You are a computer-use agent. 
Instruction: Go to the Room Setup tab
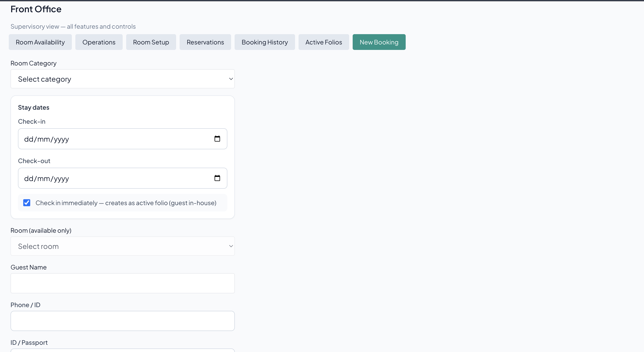pos(151,42)
